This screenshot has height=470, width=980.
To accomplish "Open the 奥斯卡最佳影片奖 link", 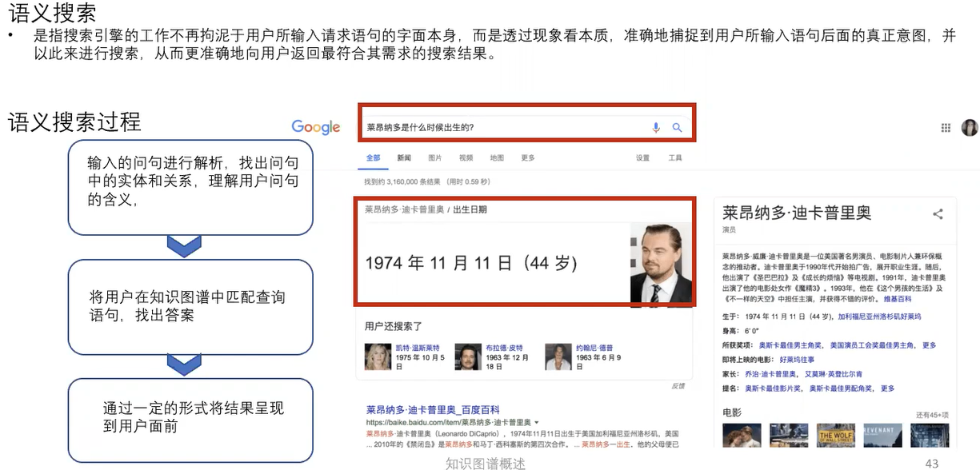I will [x=771, y=388].
